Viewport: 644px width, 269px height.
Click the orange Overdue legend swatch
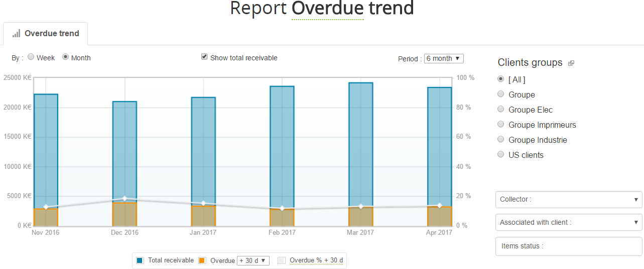pyautogui.click(x=202, y=260)
